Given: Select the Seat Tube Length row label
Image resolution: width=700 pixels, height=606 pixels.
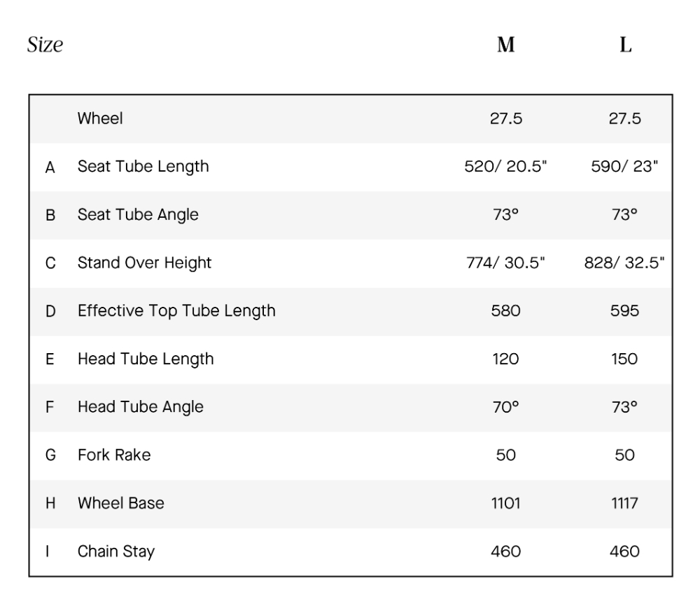Looking at the screenshot, I should [x=143, y=167].
